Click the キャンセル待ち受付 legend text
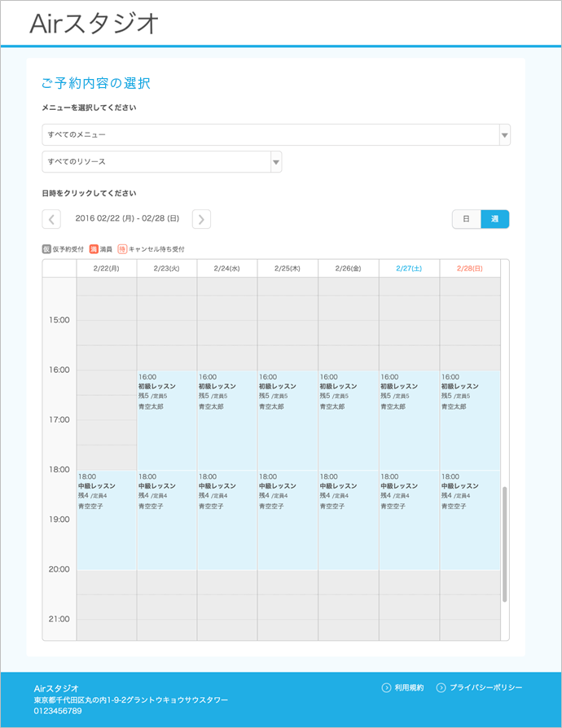This screenshot has height=728, width=562. click(156, 249)
